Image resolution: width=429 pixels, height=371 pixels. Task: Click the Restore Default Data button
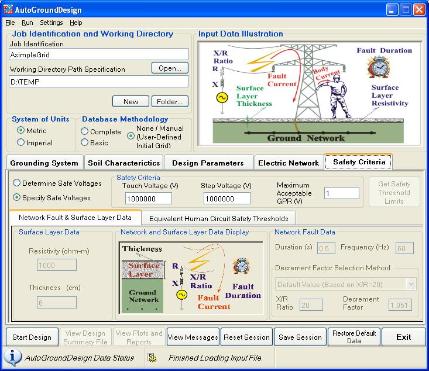point(354,337)
